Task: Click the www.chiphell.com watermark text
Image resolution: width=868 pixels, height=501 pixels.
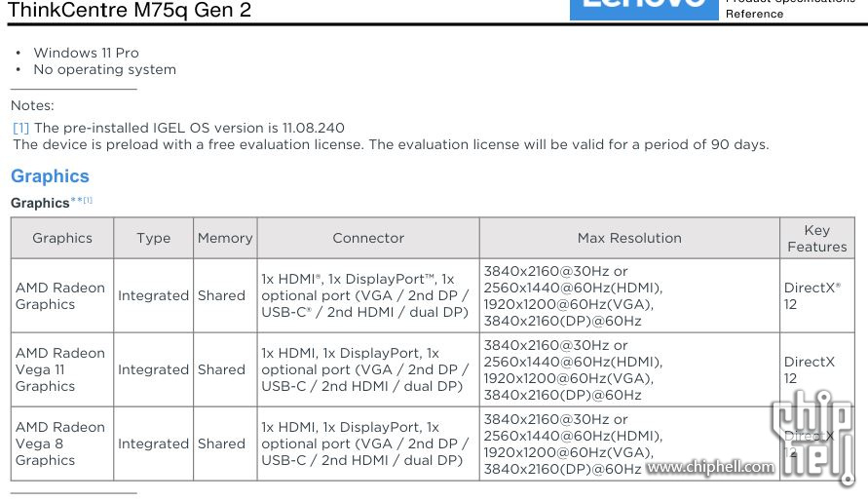Action: click(710, 467)
